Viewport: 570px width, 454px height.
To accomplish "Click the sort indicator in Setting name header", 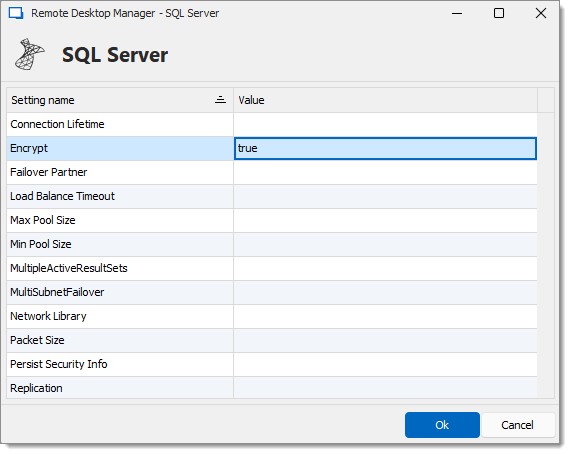I will (x=220, y=100).
